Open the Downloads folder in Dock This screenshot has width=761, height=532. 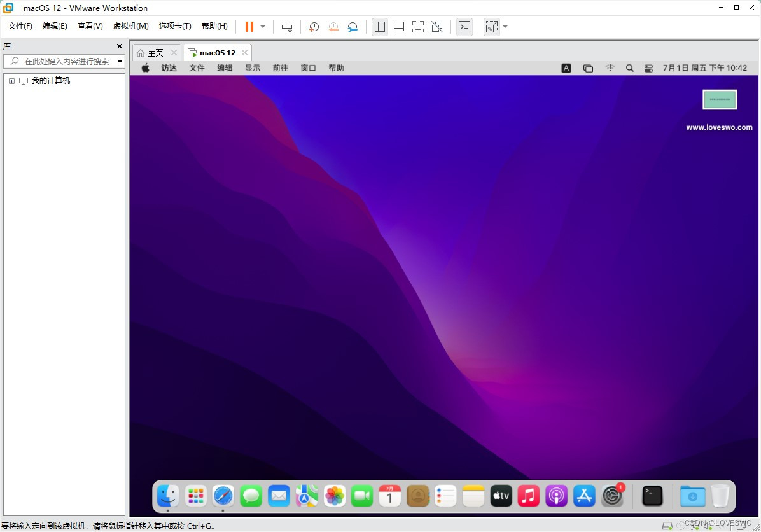[x=692, y=496]
